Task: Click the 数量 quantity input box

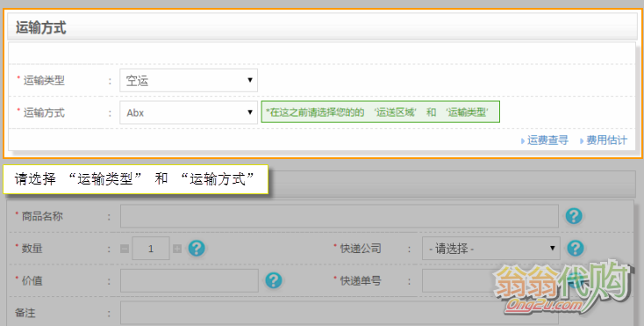Action: (151, 249)
